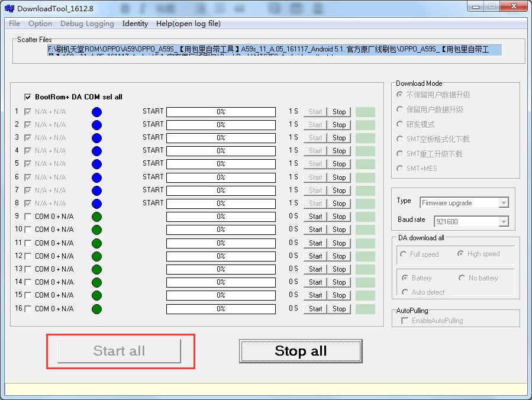Click the Scatter Files path field
The image size is (532, 400).
[x=275, y=50]
